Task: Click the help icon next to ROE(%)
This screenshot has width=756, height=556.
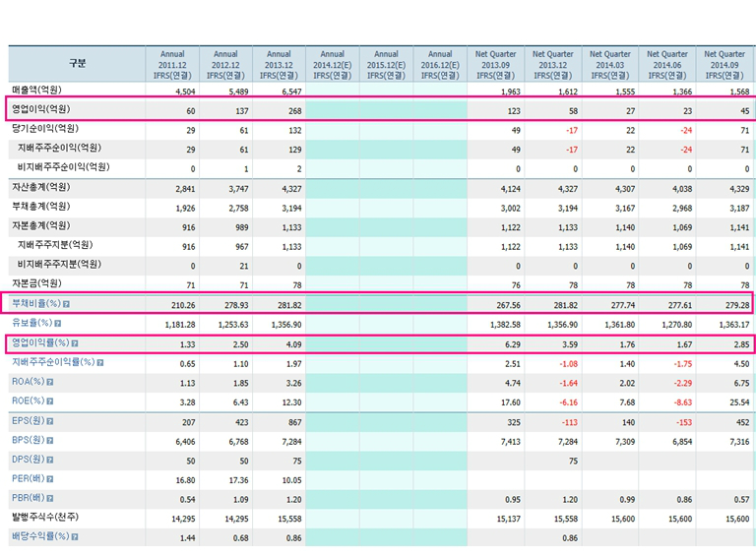Action: click(51, 401)
